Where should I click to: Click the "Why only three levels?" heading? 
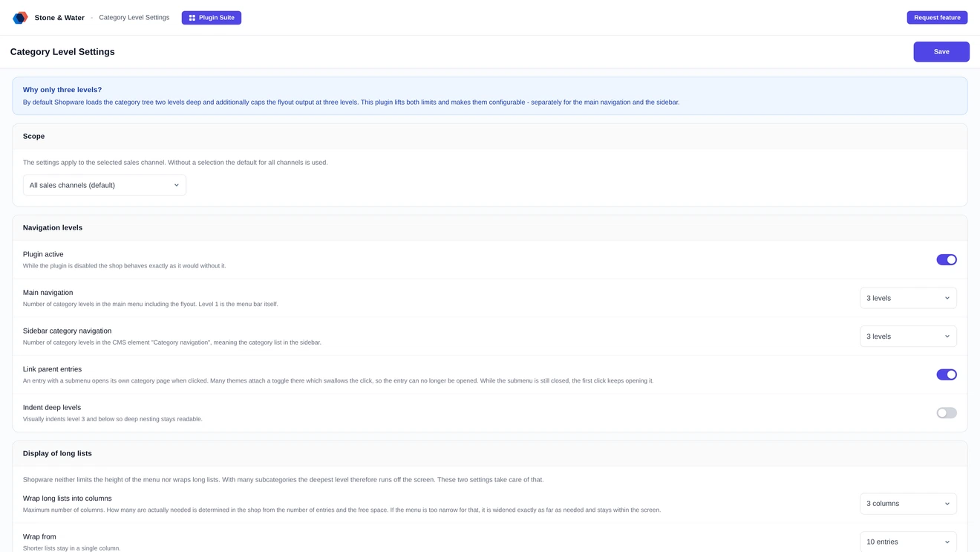coord(62,90)
